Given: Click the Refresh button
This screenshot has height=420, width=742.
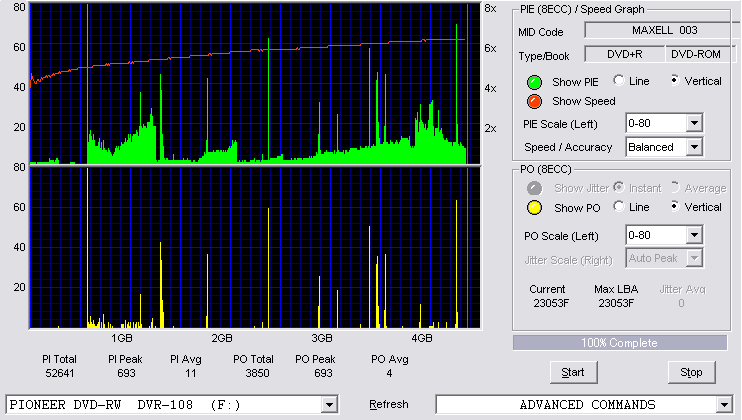Looking at the screenshot, I should (x=389, y=404).
